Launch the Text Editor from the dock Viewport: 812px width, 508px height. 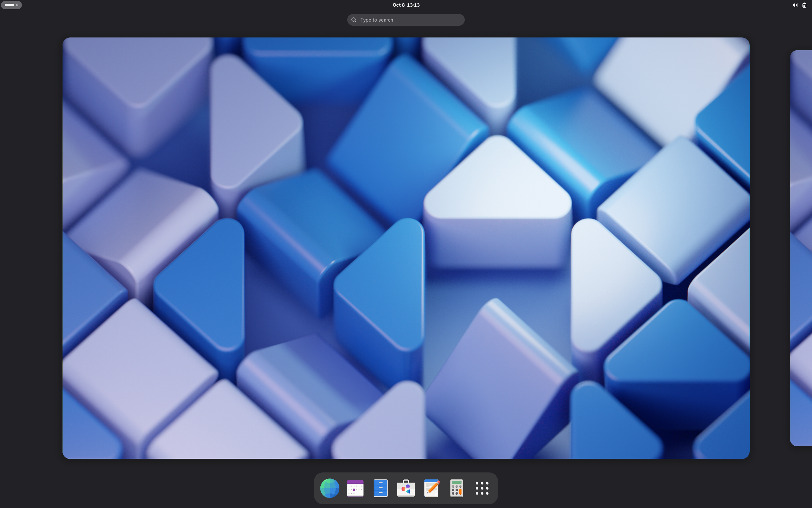click(431, 488)
